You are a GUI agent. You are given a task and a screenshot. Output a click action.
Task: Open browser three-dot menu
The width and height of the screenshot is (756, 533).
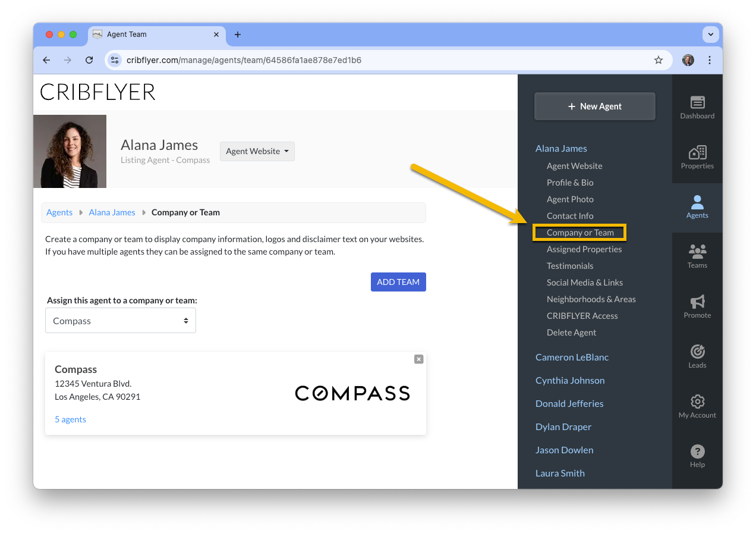[710, 60]
